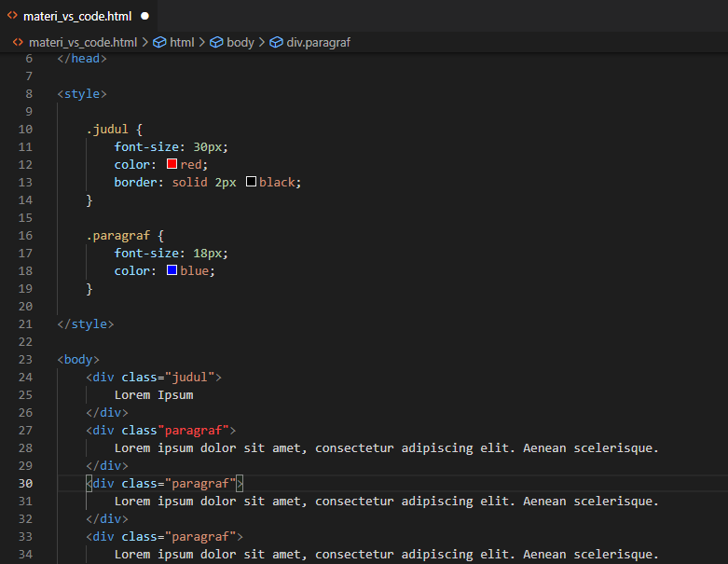Click the closing div tag on line 26
728x564 pixels.
pos(107,413)
